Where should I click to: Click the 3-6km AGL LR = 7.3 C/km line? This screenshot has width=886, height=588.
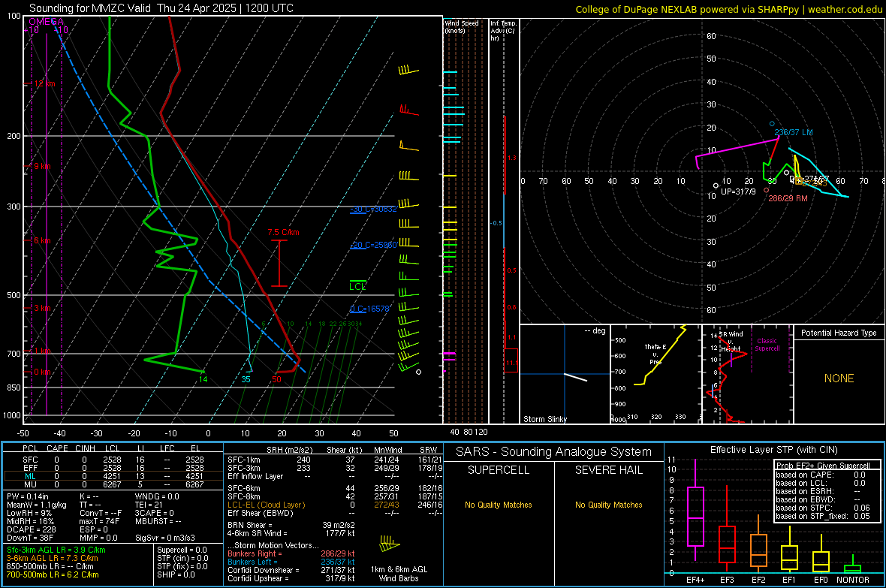tap(53, 558)
